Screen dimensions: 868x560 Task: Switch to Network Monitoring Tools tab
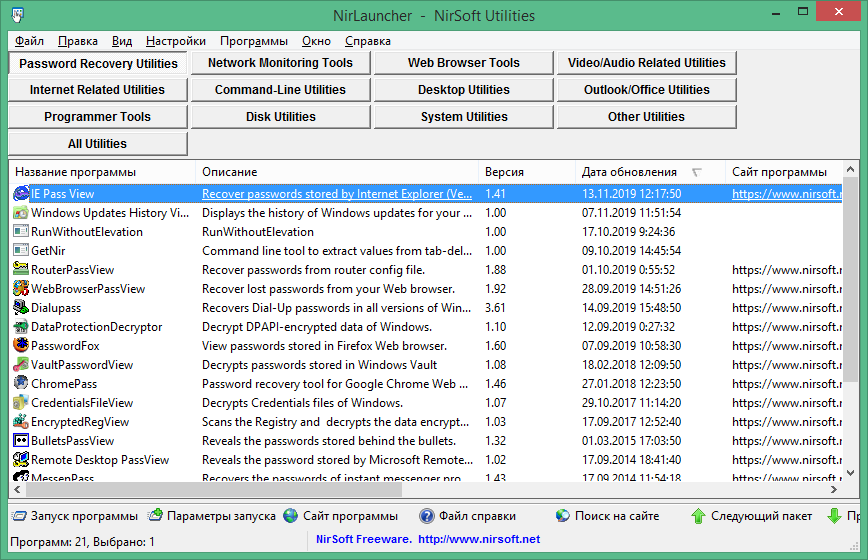click(x=280, y=63)
